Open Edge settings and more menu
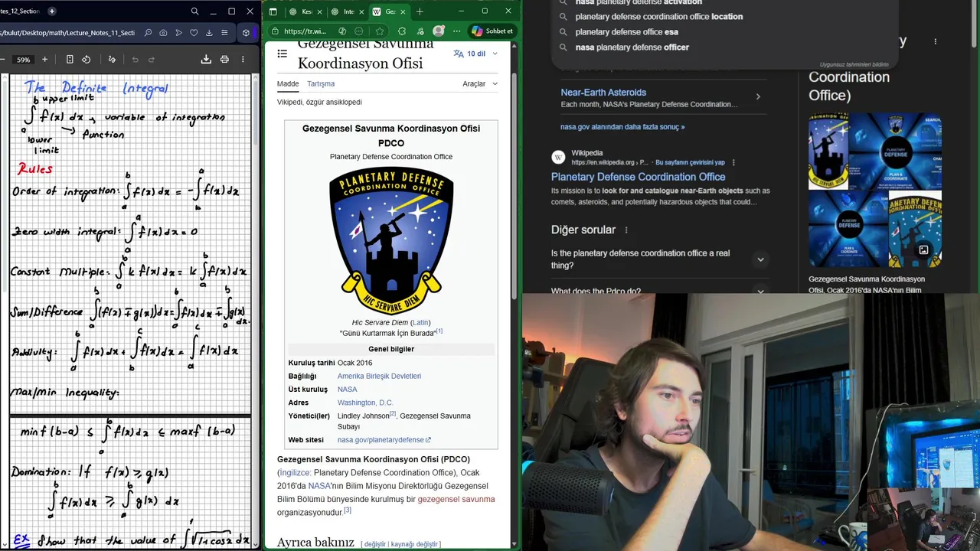The height and width of the screenshot is (551, 980). pos(457,31)
